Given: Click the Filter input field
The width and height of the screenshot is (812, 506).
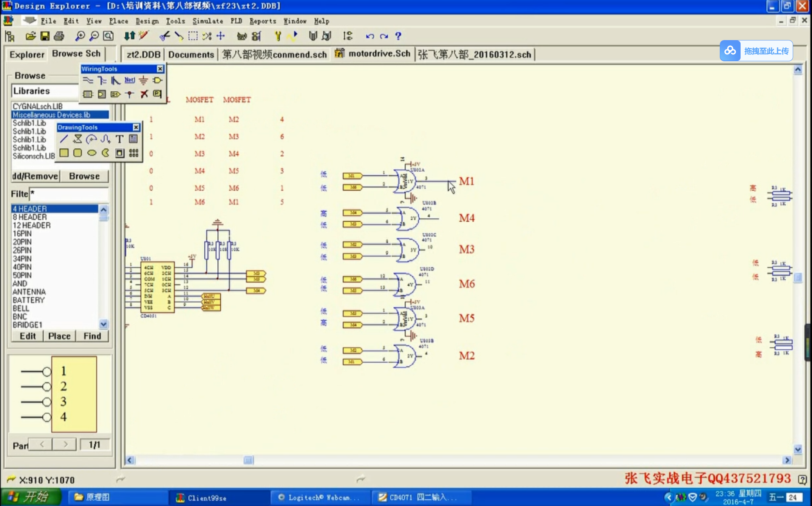Looking at the screenshot, I should coord(69,194).
